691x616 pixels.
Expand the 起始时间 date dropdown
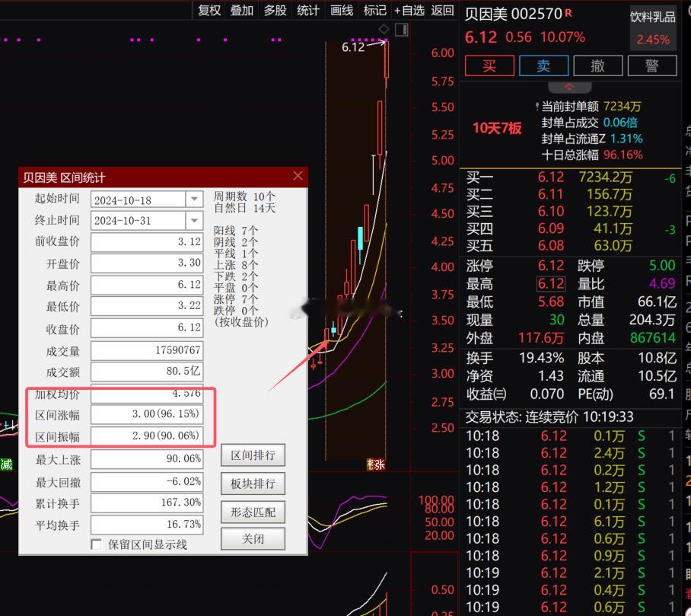point(194,199)
